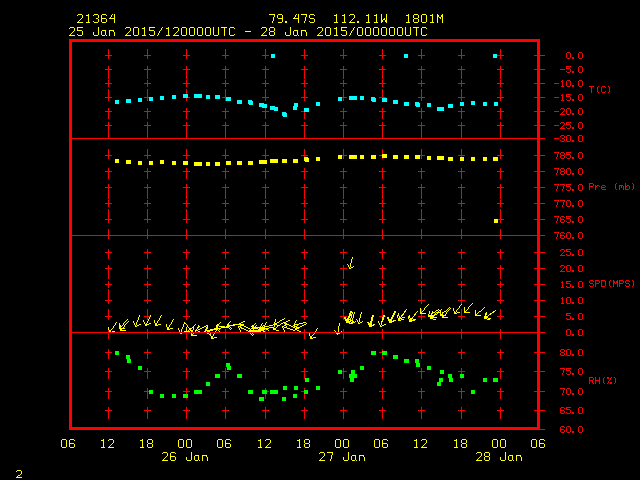Click the station ID 21364

96,19
